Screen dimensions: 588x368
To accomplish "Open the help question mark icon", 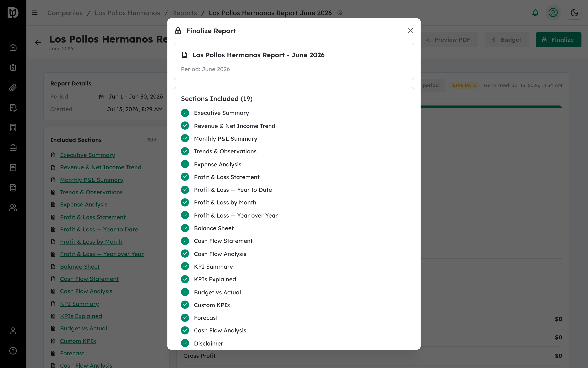I will click(x=13, y=351).
